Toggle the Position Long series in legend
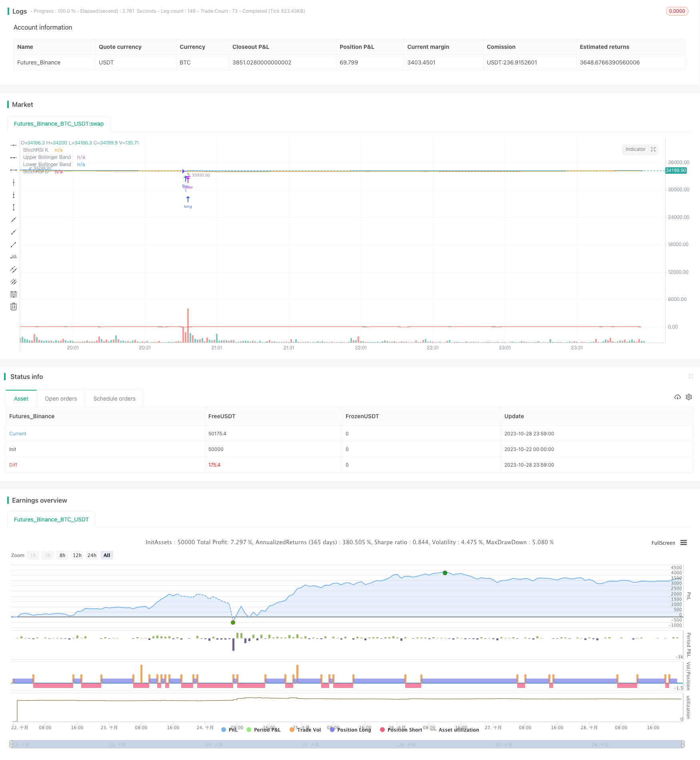Screen dimensions: 700x760 (x=350, y=730)
